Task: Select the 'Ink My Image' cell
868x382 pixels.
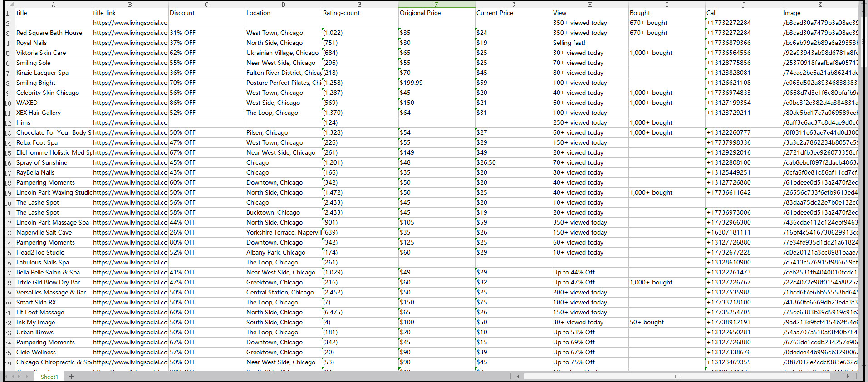Action: 53,323
